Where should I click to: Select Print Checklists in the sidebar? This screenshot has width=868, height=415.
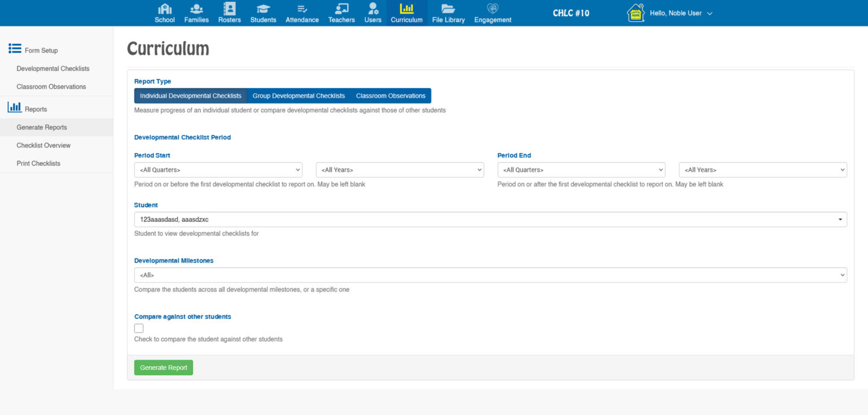39,163
